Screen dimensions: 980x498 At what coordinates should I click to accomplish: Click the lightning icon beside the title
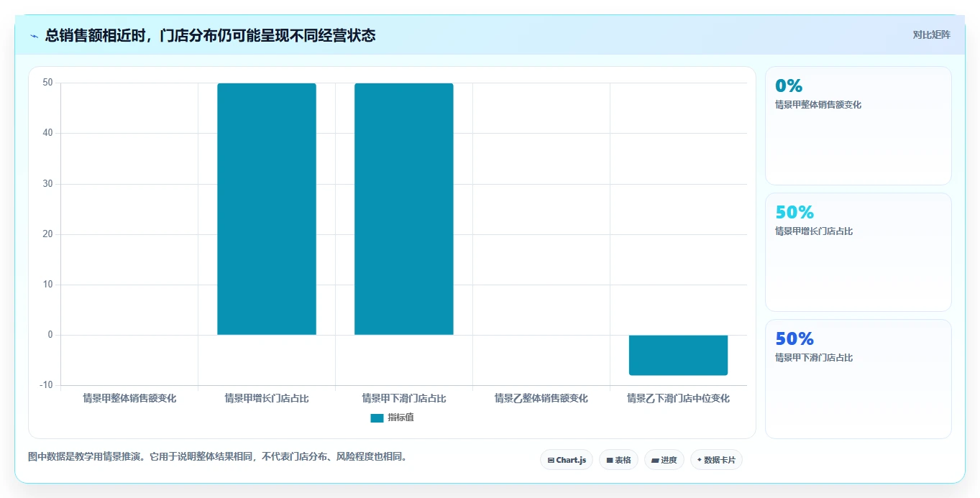(x=34, y=35)
